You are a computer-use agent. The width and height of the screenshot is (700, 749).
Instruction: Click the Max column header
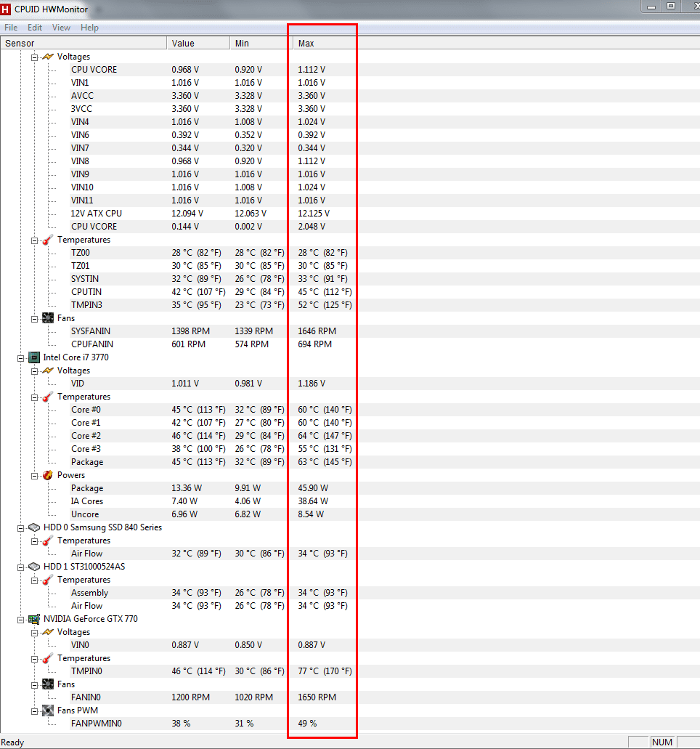point(324,43)
